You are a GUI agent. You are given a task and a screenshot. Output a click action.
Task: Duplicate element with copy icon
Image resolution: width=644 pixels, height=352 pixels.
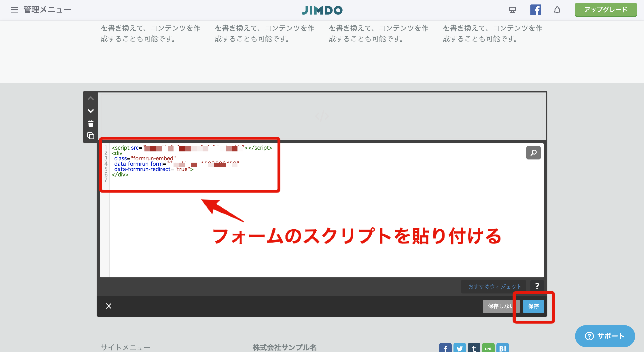pyautogui.click(x=91, y=136)
